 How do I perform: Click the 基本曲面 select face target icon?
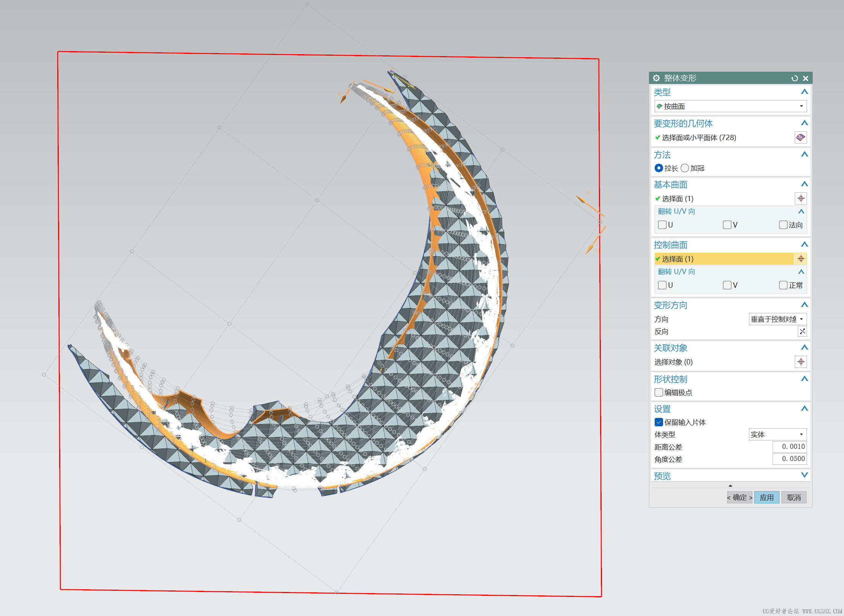click(801, 198)
